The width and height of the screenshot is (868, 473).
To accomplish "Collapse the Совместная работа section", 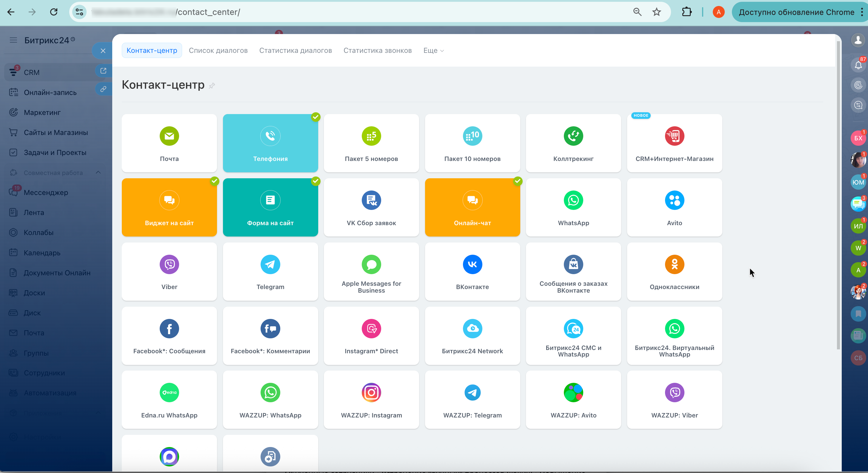I will point(98,173).
